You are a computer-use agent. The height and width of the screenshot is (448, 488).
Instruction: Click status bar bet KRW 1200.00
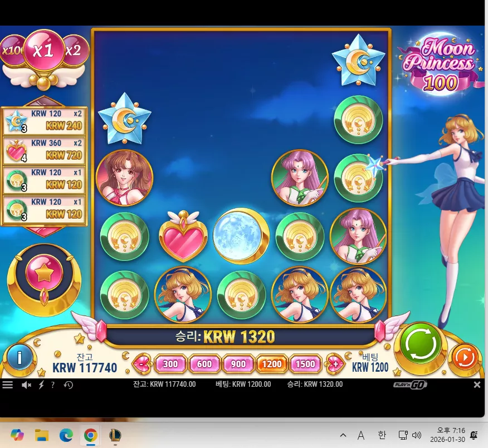pyautogui.click(x=243, y=384)
